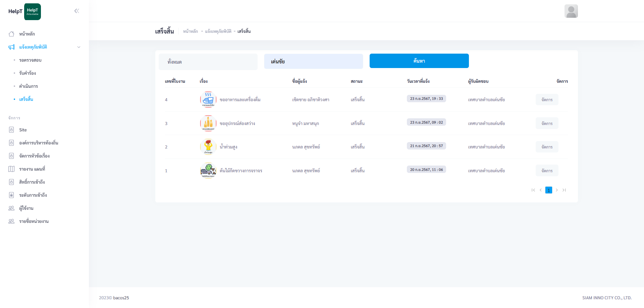This screenshot has height=308, width=644.
Task: Click the หน้าหลัก breadcrumb link
Action: click(191, 31)
